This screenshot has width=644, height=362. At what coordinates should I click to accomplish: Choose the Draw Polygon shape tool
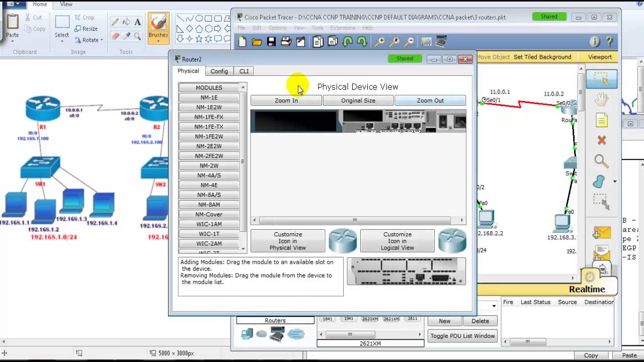click(x=599, y=181)
